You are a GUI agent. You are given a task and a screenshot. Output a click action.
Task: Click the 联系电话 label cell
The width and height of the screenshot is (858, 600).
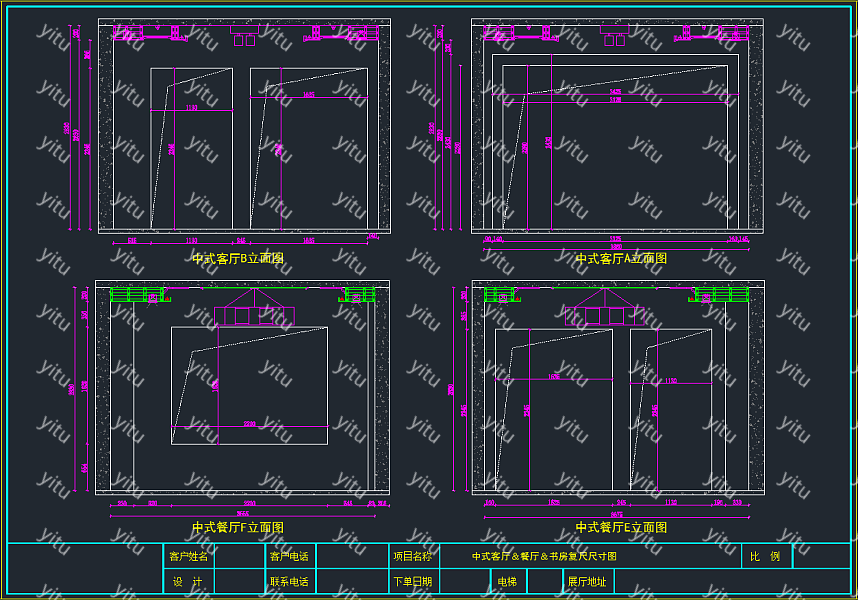click(289, 581)
